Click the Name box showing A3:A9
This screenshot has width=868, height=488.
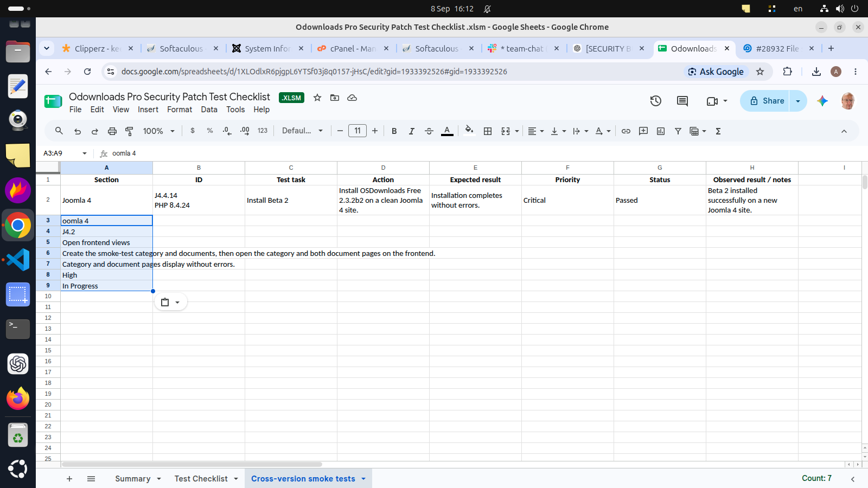(x=65, y=153)
